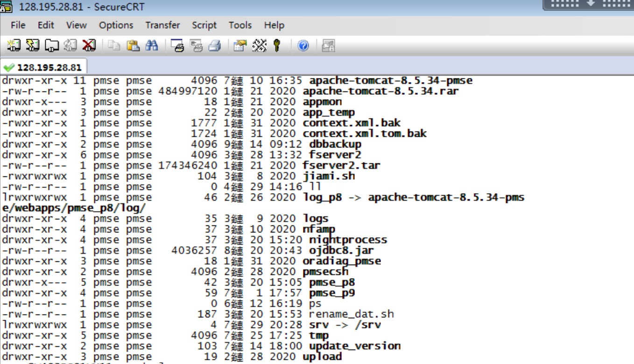
Task: Click the rename_dat.sh file name
Action: pyautogui.click(x=352, y=314)
